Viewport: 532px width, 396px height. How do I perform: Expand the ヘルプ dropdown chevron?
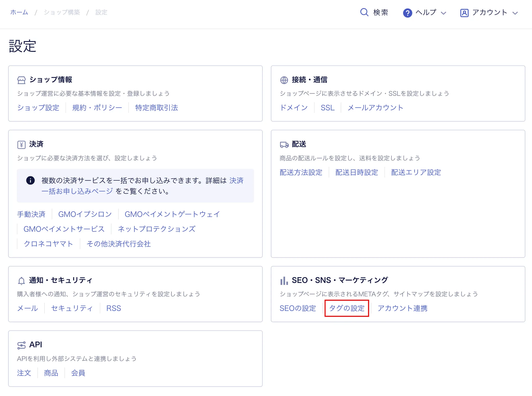coord(443,13)
